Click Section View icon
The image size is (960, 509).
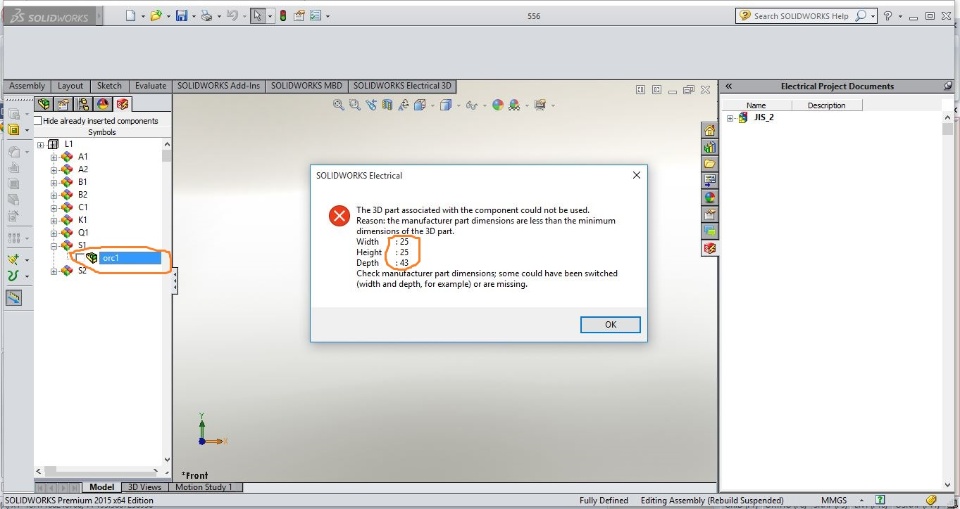coord(386,105)
